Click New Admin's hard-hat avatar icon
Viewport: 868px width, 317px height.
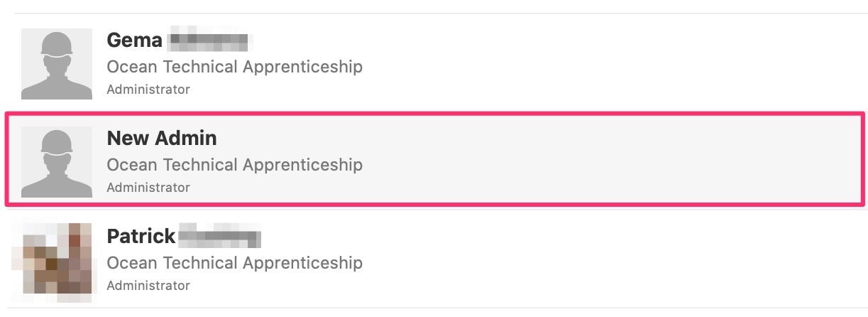[57, 162]
